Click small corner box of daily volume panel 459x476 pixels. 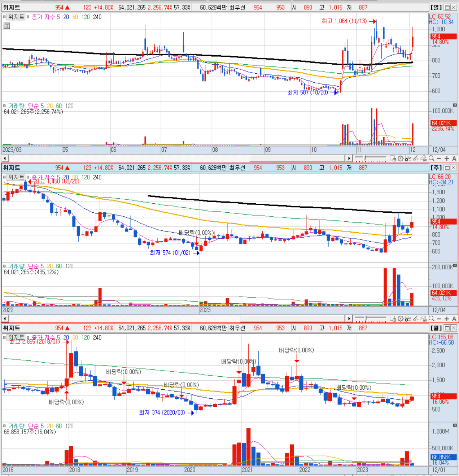[x=455, y=105]
